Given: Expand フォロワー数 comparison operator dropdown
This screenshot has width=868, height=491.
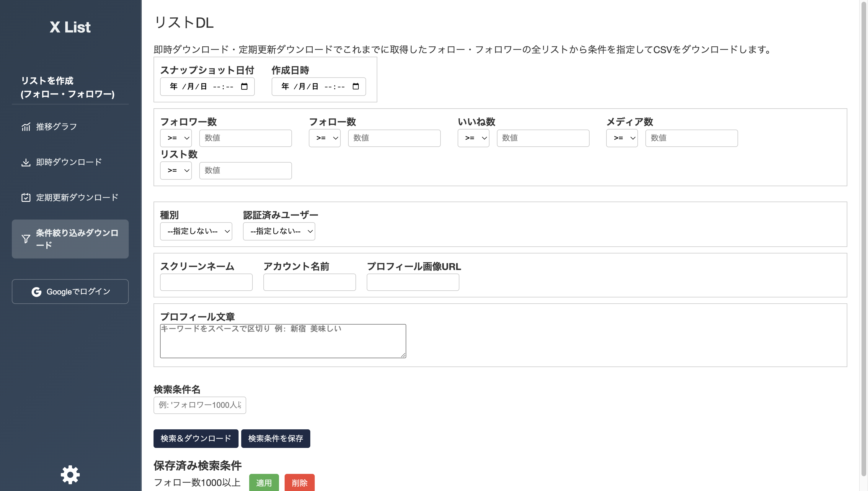Looking at the screenshot, I should point(176,138).
